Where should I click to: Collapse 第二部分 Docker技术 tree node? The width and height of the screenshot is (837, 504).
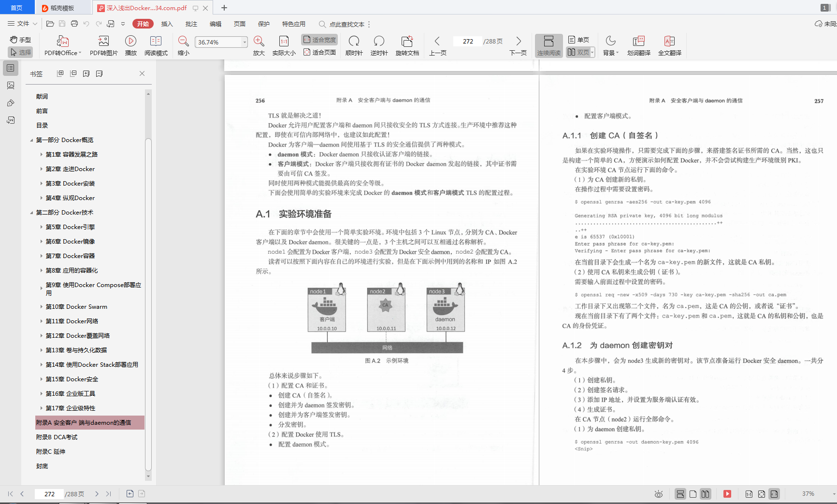pyautogui.click(x=32, y=213)
